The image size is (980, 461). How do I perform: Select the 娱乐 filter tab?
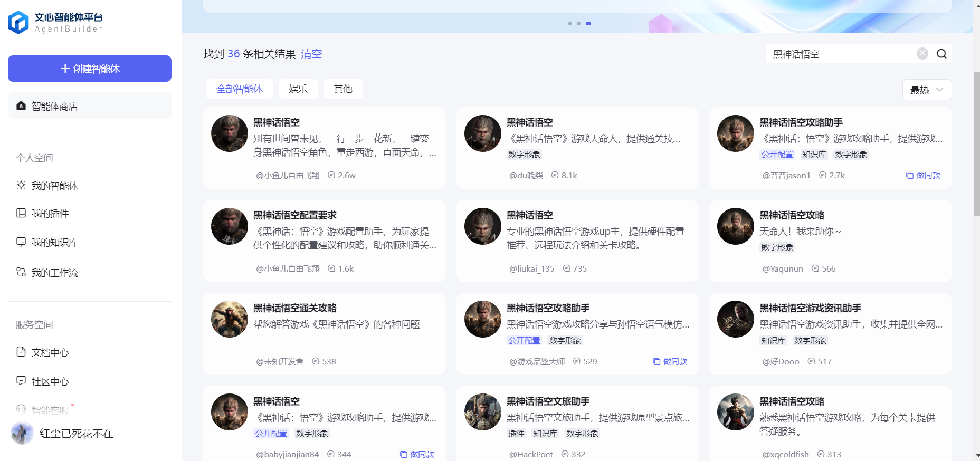298,89
